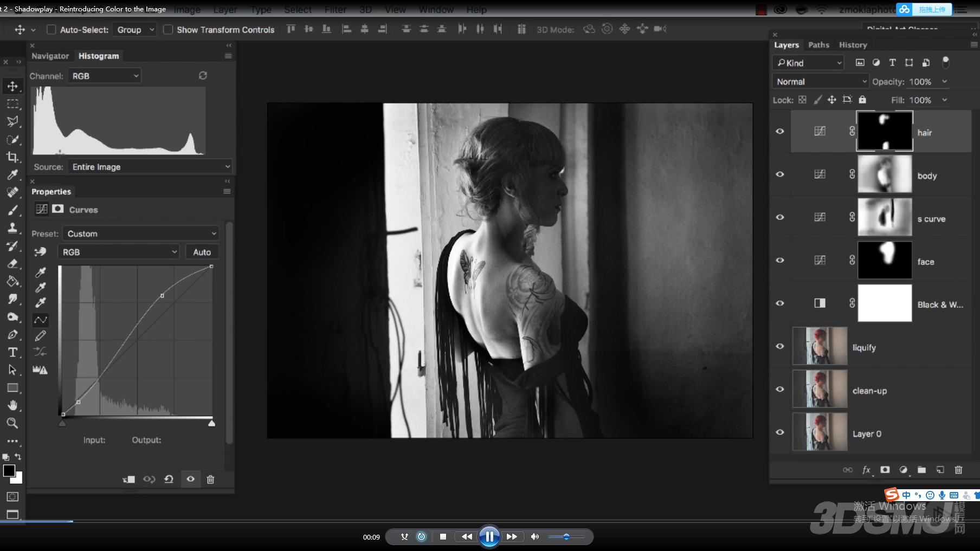This screenshot has width=980, height=551.
Task: Open the layer Kind filter dropdown
Action: coord(808,63)
